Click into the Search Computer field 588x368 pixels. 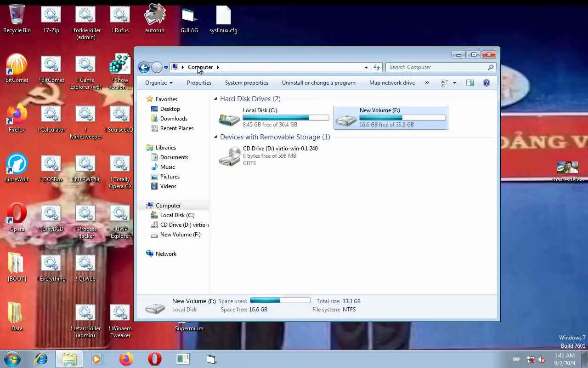tap(436, 67)
